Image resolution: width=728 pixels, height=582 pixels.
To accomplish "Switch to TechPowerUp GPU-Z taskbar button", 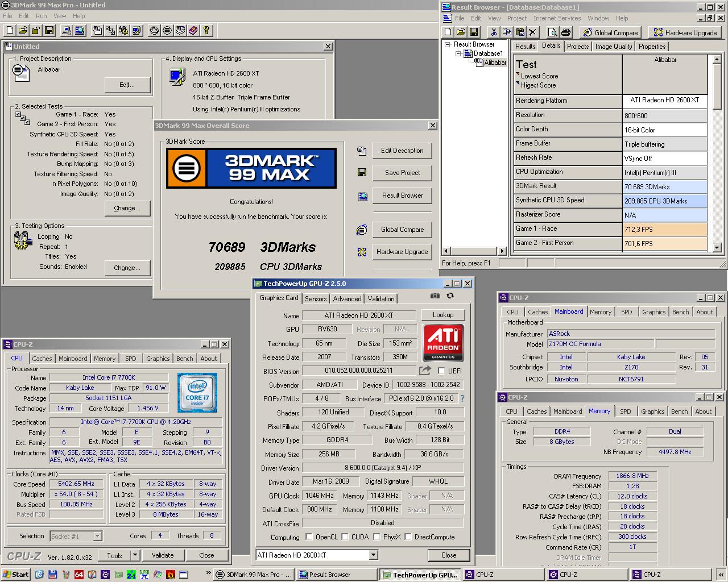I will pyautogui.click(x=420, y=575).
